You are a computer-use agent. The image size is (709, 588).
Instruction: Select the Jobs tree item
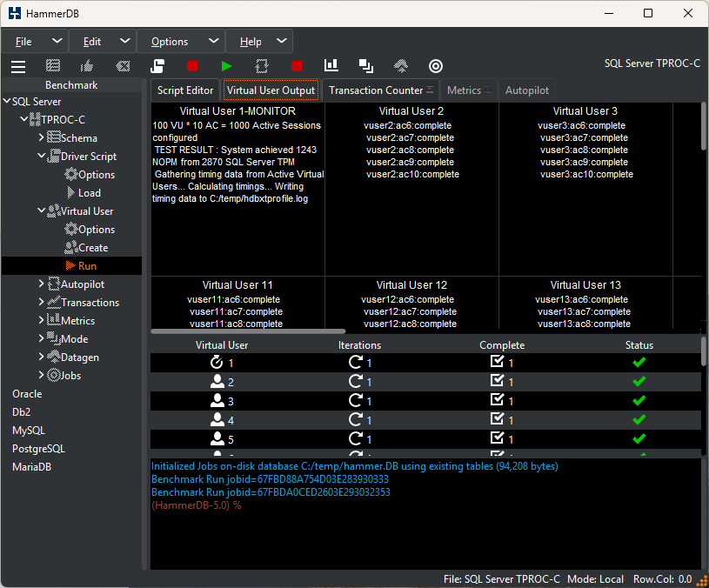(x=70, y=376)
